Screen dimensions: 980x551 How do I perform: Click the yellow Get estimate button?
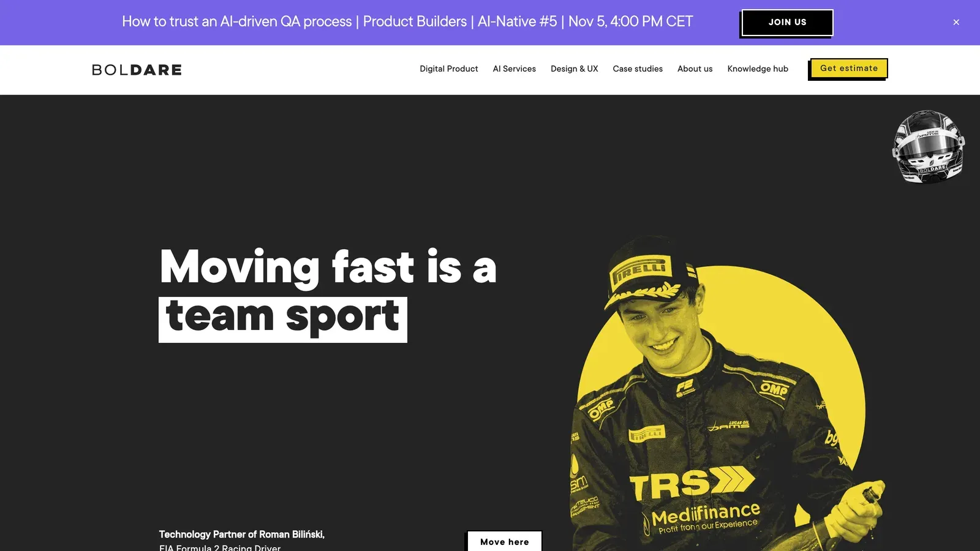[x=849, y=69]
